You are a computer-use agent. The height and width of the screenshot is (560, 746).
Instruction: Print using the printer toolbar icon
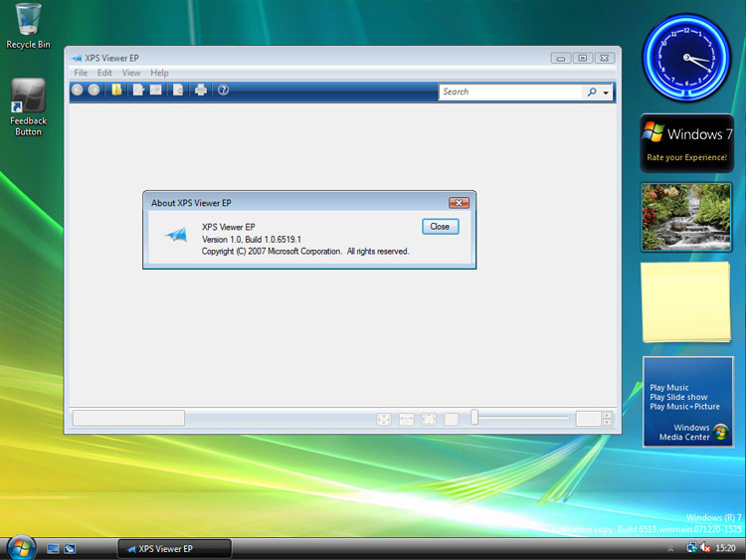(201, 90)
